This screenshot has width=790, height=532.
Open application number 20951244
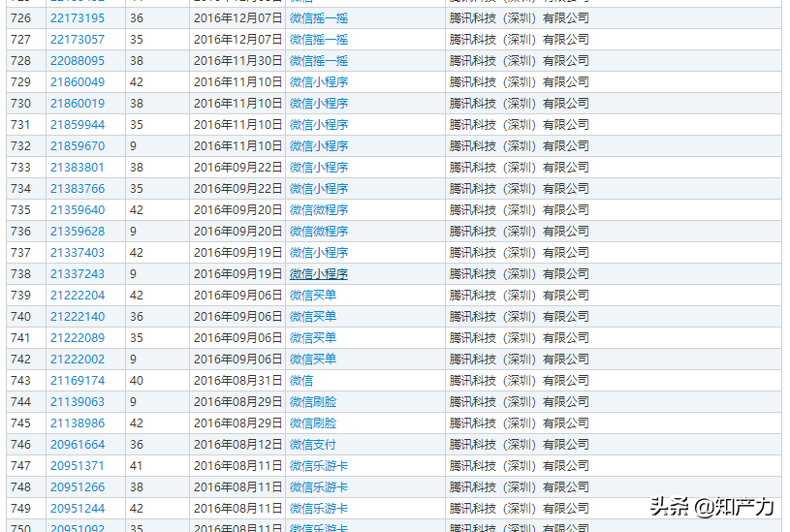click(78, 509)
